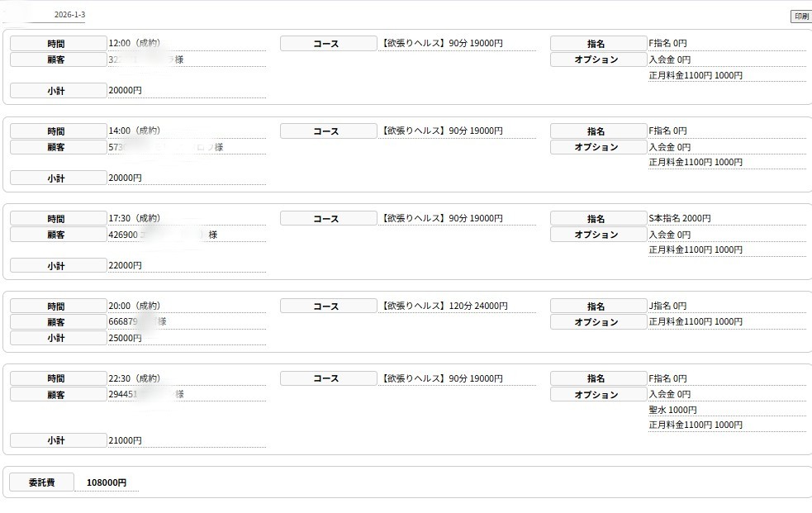Click the S本指名 2000円 nomination value
812x513 pixels.
click(x=680, y=218)
